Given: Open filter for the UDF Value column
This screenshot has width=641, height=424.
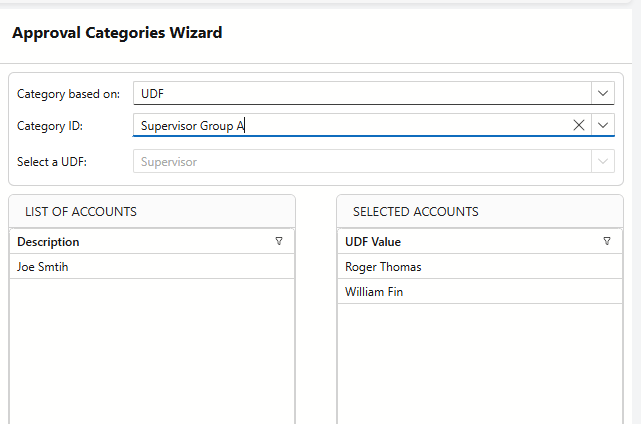Looking at the screenshot, I should [607, 241].
